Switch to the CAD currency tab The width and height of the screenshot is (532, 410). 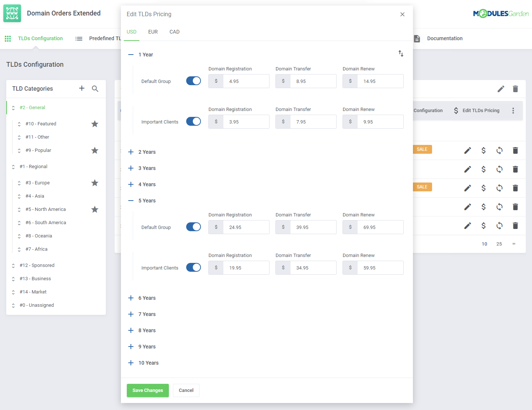[x=174, y=32]
